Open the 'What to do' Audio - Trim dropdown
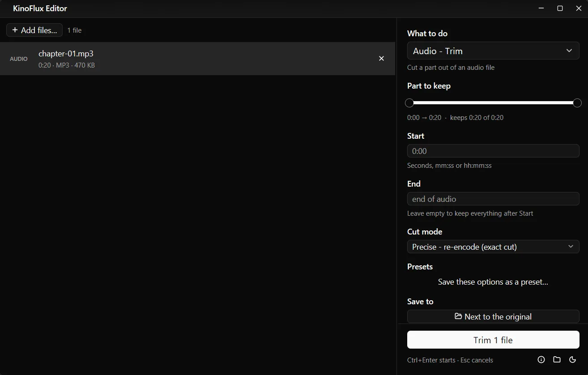 pos(493,51)
